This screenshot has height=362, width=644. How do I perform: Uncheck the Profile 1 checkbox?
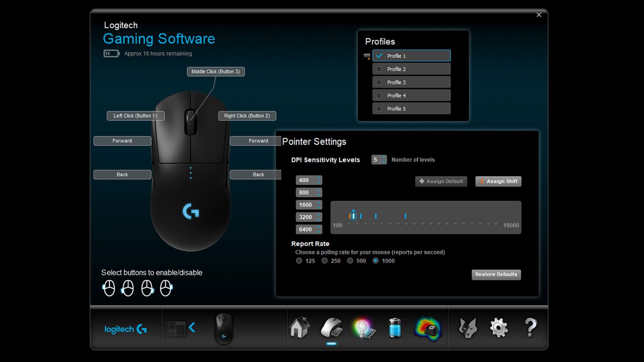(x=379, y=56)
